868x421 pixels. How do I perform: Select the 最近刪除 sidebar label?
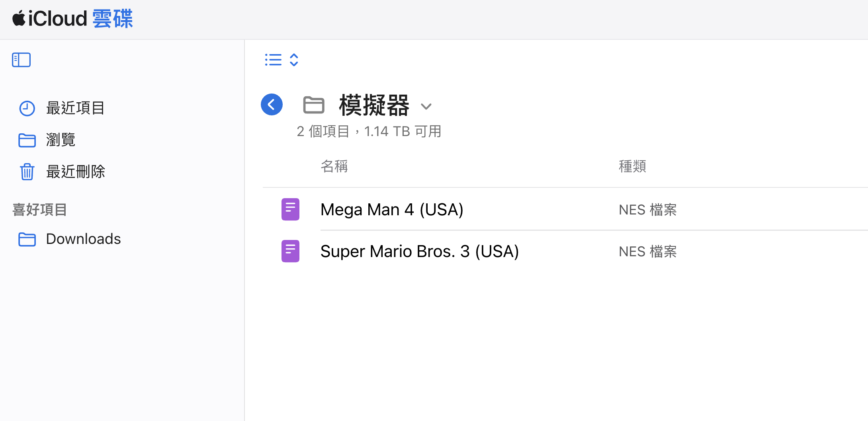pyautogui.click(x=75, y=172)
